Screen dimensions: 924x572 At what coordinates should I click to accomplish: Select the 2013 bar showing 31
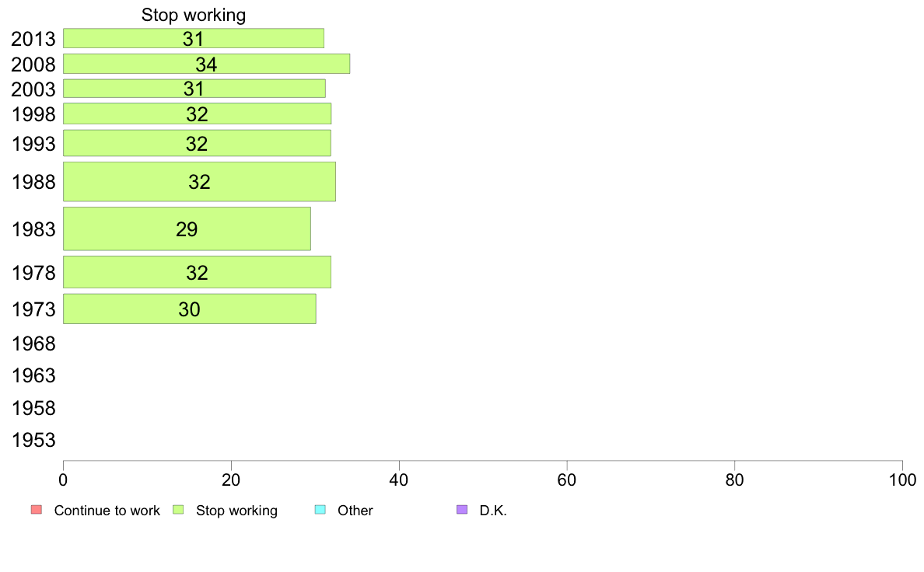point(194,38)
